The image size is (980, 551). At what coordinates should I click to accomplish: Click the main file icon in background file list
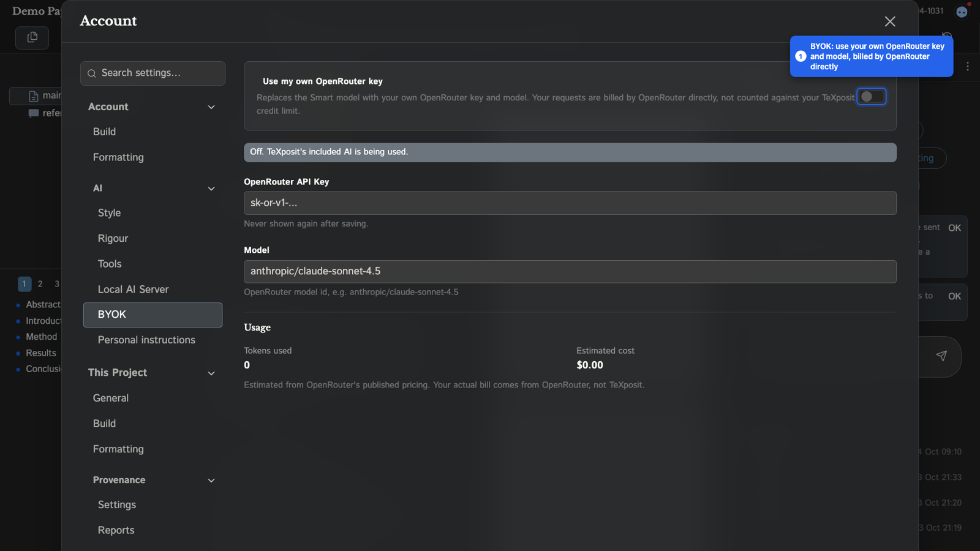(x=34, y=96)
